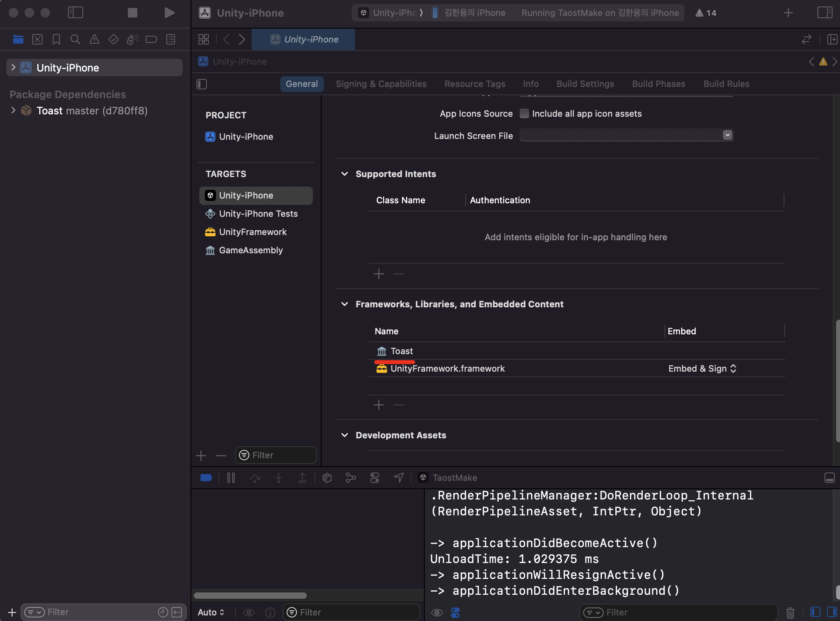Toggle breakpoints activation in debug bar
The width and height of the screenshot is (840, 621).
(206, 478)
